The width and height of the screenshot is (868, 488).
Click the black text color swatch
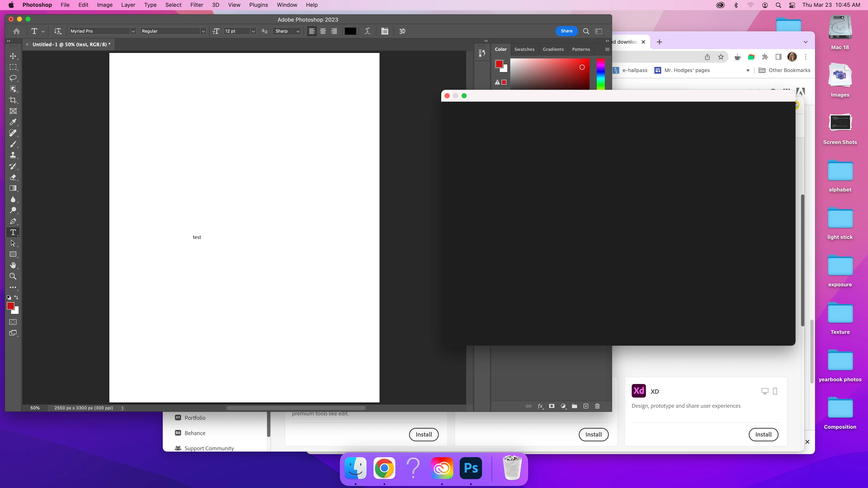pyautogui.click(x=350, y=31)
